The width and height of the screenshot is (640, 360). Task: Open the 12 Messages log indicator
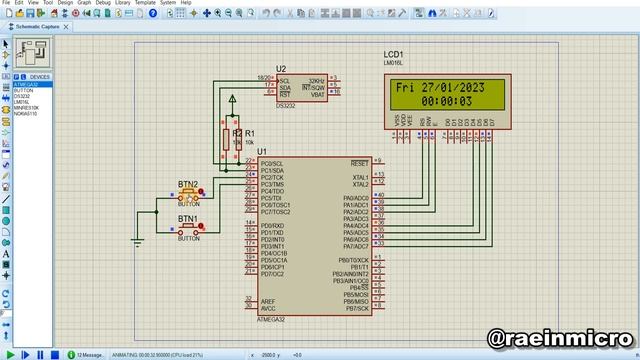coord(85,355)
